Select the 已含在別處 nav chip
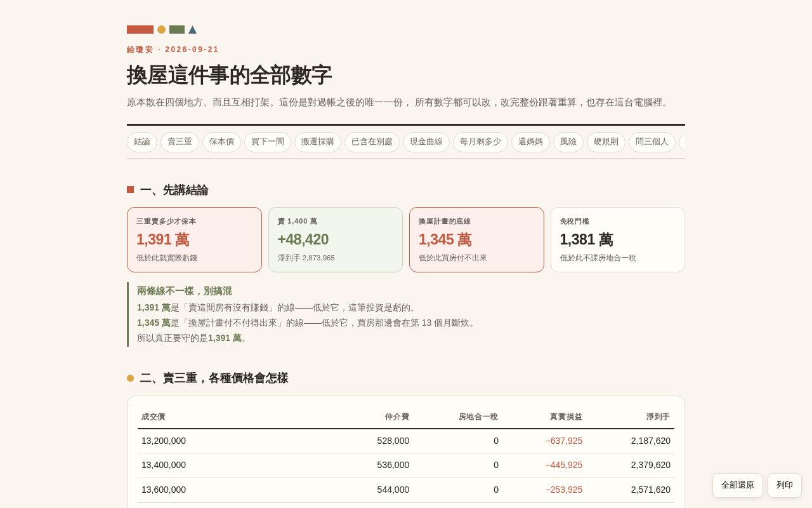 click(x=372, y=142)
